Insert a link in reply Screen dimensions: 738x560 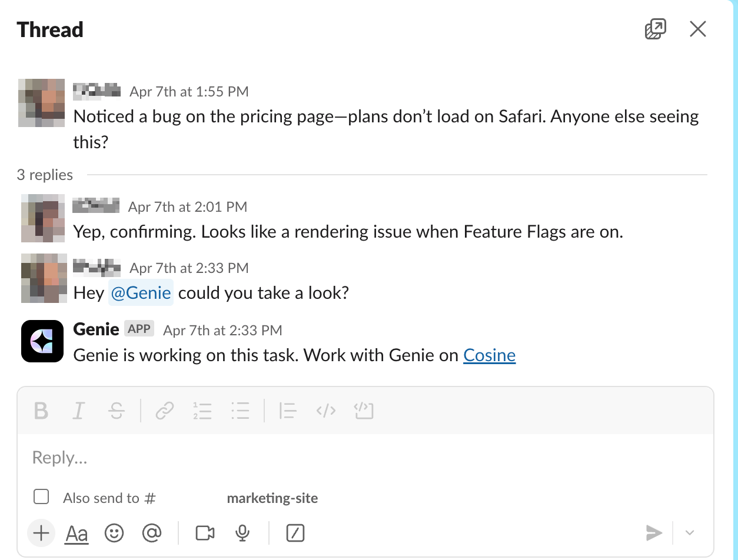164,411
